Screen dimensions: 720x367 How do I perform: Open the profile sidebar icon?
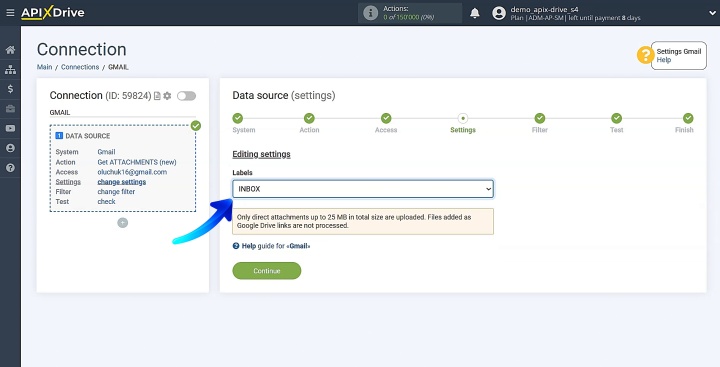[10, 148]
